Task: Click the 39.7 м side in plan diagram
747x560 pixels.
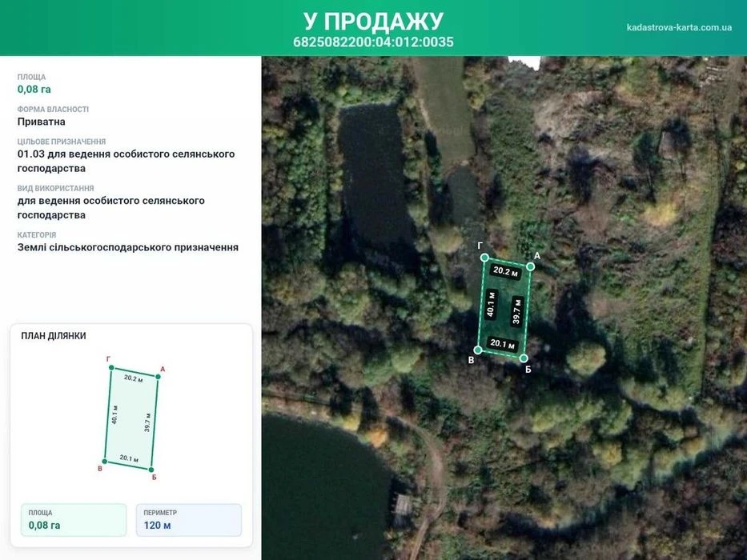Action: pyautogui.click(x=147, y=422)
